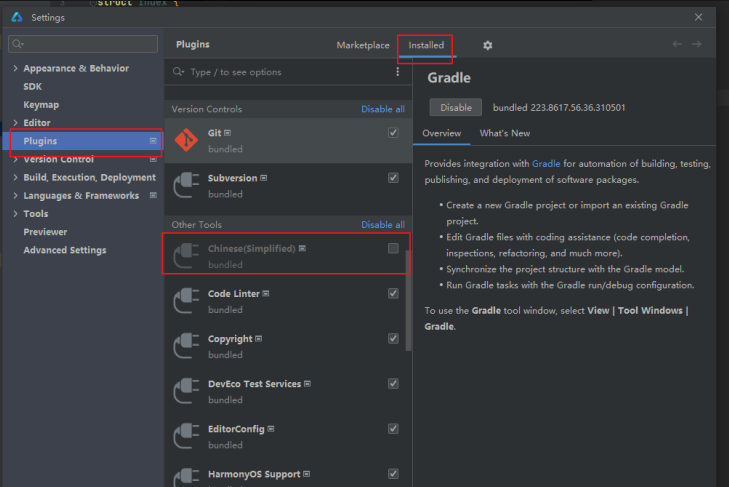Click the bundled marker icon next to Code Linter
Image resolution: width=729 pixels, height=487 pixels.
(x=266, y=294)
